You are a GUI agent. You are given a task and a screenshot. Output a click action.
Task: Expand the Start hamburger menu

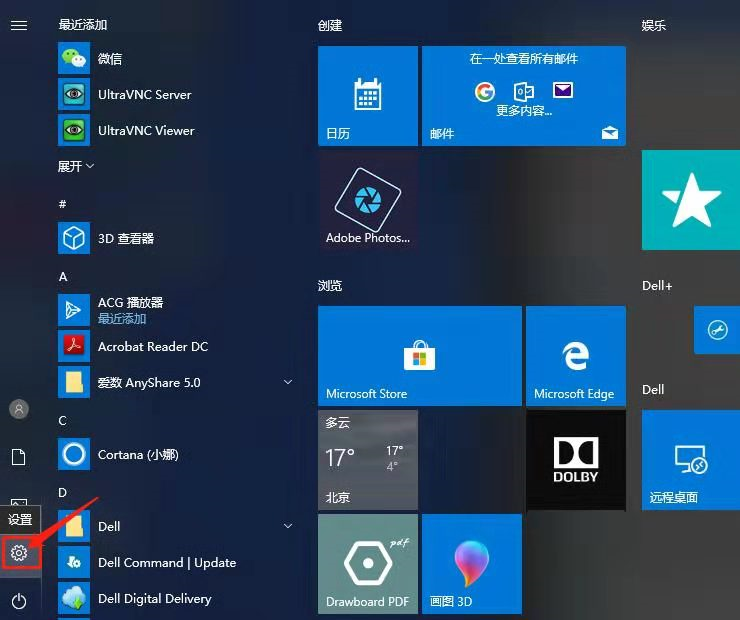(19, 25)
